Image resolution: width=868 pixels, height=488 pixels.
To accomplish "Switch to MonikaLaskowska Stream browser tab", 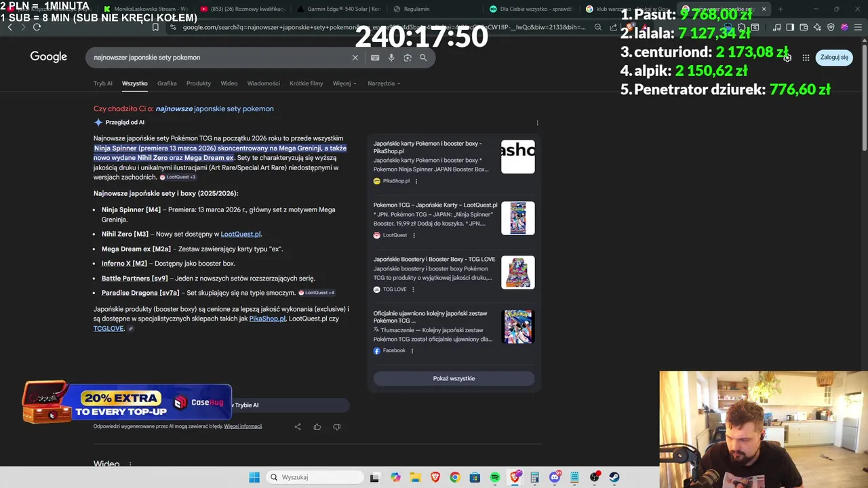I will [146, 9].
